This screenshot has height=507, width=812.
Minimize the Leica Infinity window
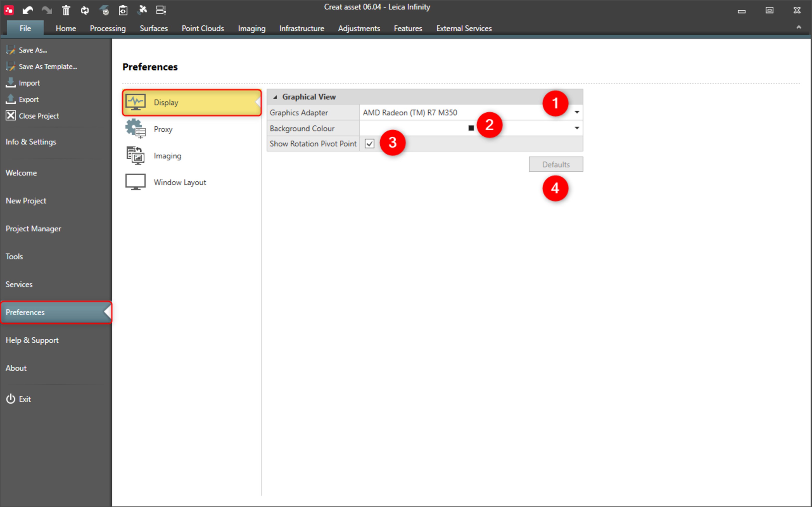pos(742,11)
